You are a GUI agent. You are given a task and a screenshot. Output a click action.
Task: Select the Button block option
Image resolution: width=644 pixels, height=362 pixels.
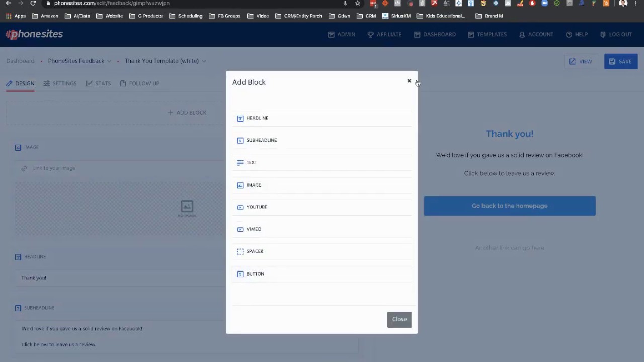click(322, 274)
